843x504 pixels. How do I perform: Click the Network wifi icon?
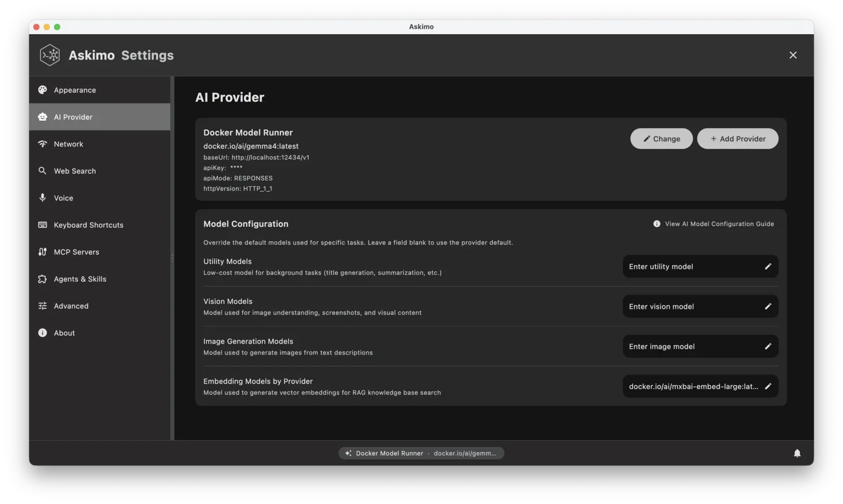[43, 144]
